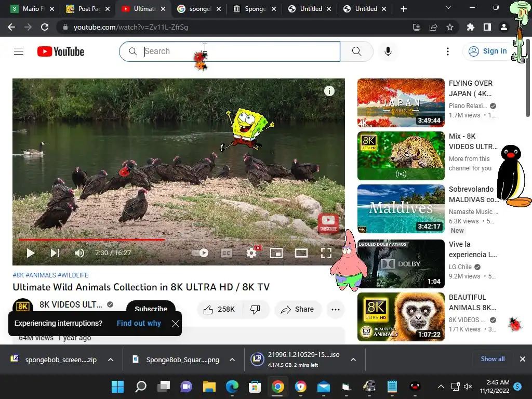This screenshot has height=399, width=532.
Task: Toggle the Chrome side panel
Action: (487, 27)
